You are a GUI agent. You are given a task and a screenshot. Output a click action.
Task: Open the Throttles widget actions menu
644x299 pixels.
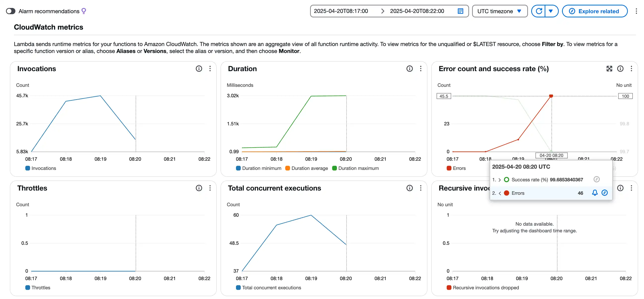tap(210, 188)
